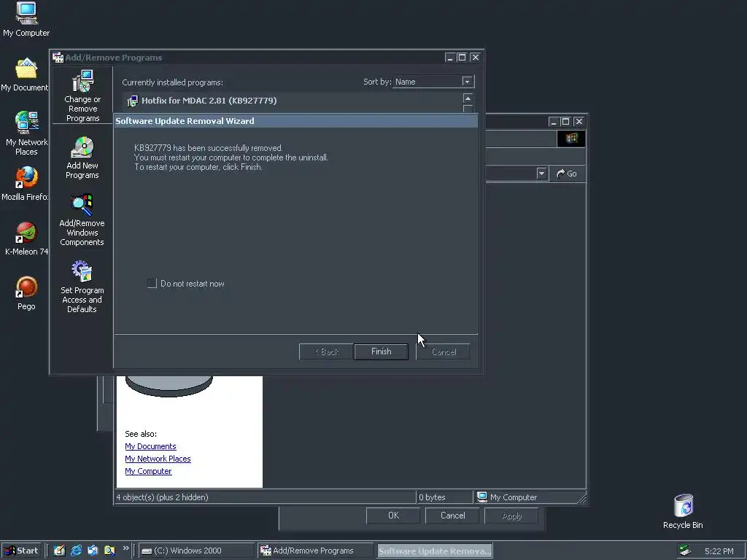Click the system tray hardware icon
The image size is (747, 560).
pyautogui.click(x=685, y=551)
